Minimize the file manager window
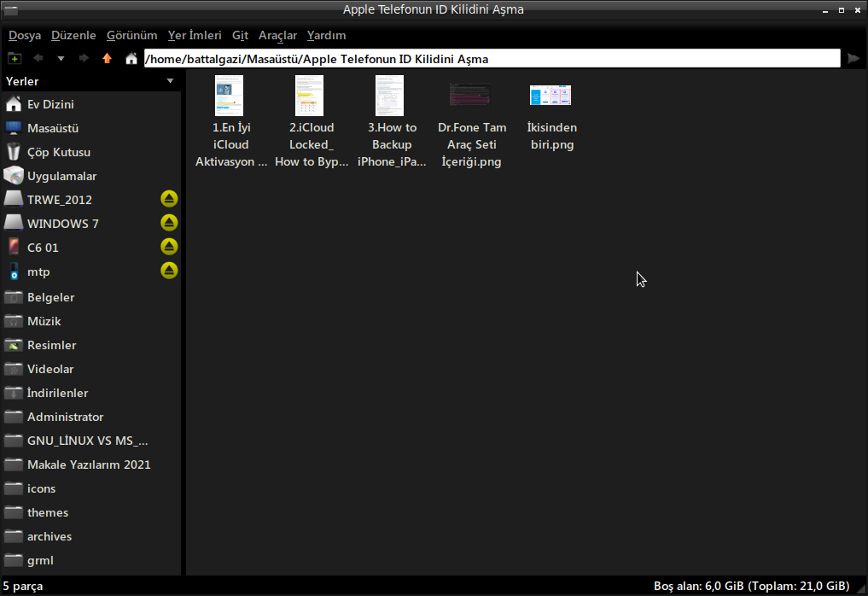 tap(825, 10)
